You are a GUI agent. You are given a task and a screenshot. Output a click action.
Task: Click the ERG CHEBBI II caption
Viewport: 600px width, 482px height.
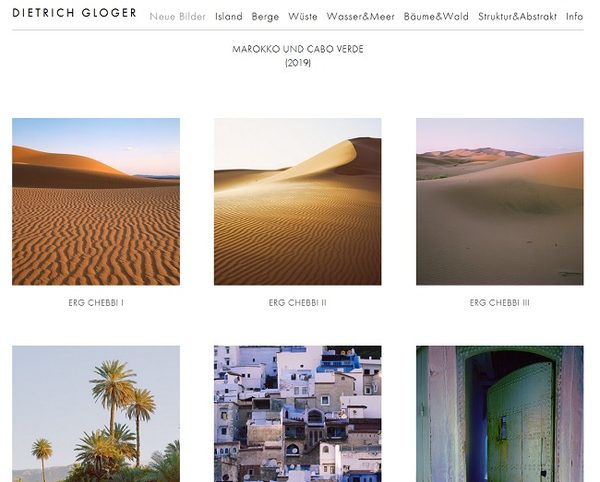point(298,303)
